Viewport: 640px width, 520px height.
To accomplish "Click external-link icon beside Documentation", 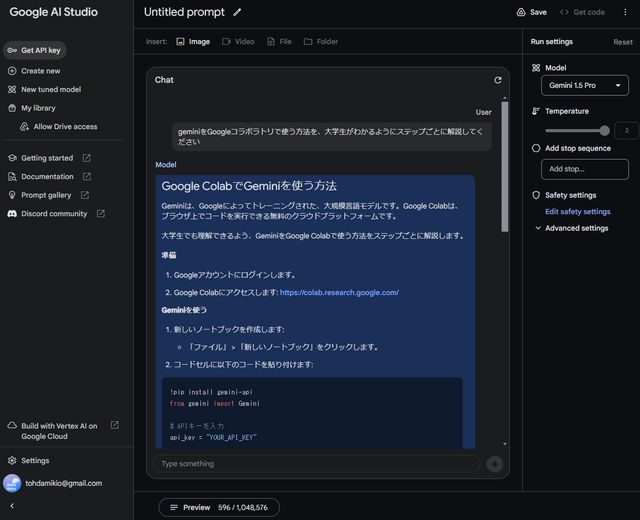I will click(x=87, y=176).
